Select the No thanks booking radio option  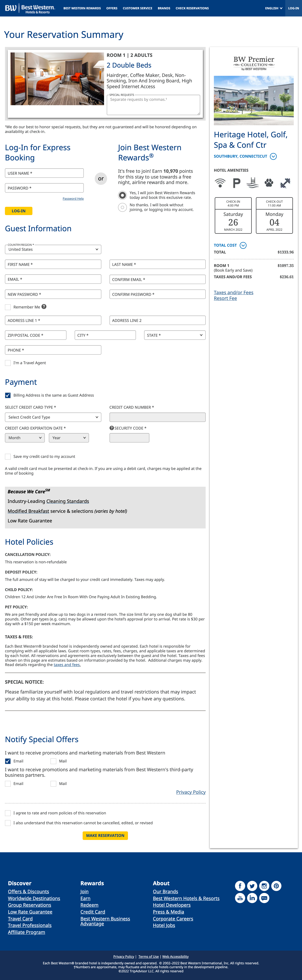tap(122, 207)
